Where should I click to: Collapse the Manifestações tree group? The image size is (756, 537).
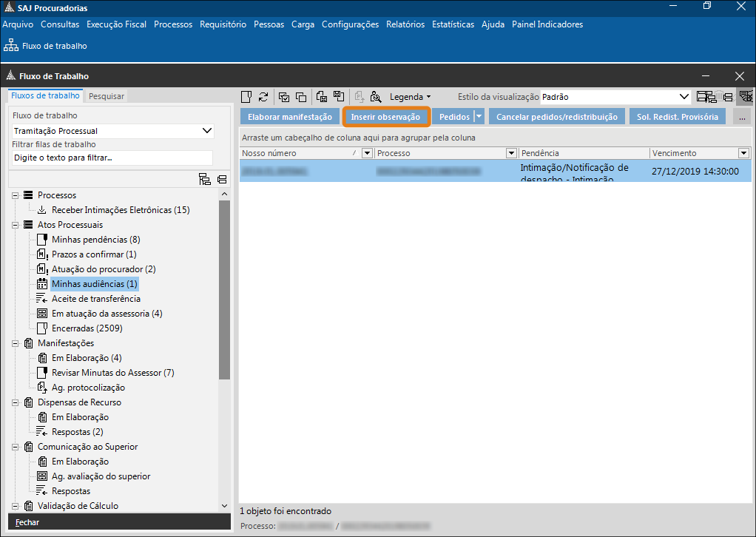pos(16,343)
